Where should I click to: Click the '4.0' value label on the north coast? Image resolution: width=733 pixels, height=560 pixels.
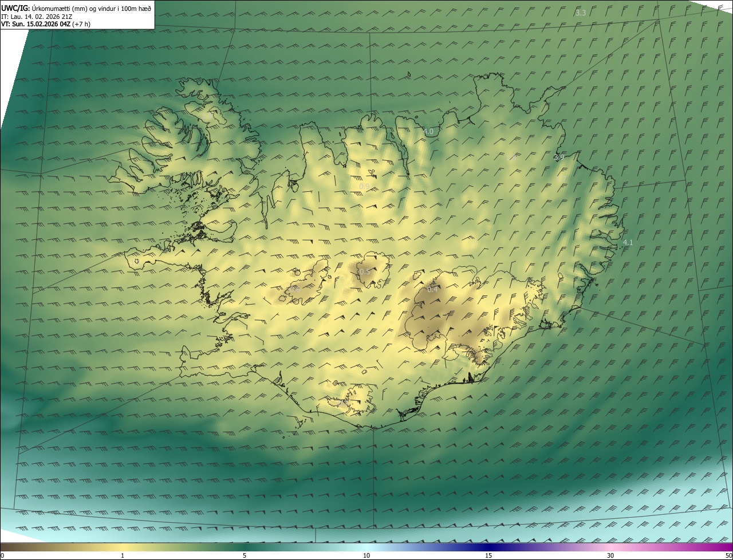pyautogui.click(x=428, y=132)
